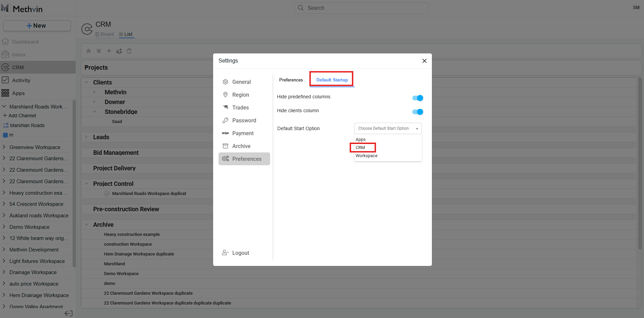The image size is (644, 318).
Task: Toggle Hide predefined columns switch
Action: click(x=417, y=98)
